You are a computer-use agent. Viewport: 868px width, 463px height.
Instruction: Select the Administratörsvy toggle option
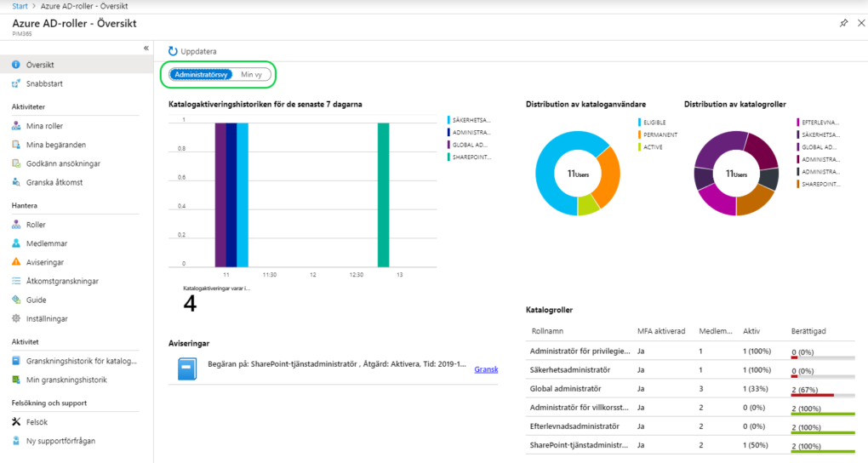point(201,74)
